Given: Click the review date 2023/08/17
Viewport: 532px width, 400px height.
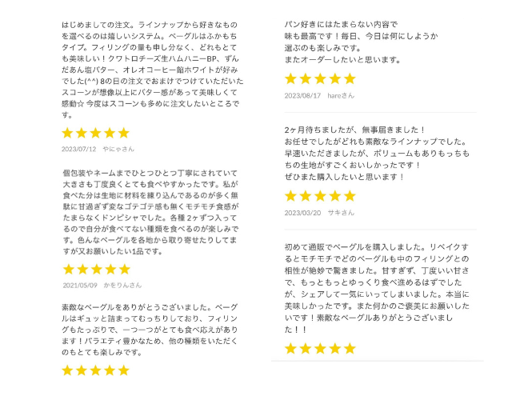Looking at the screenshot, I should coord(302,95).
